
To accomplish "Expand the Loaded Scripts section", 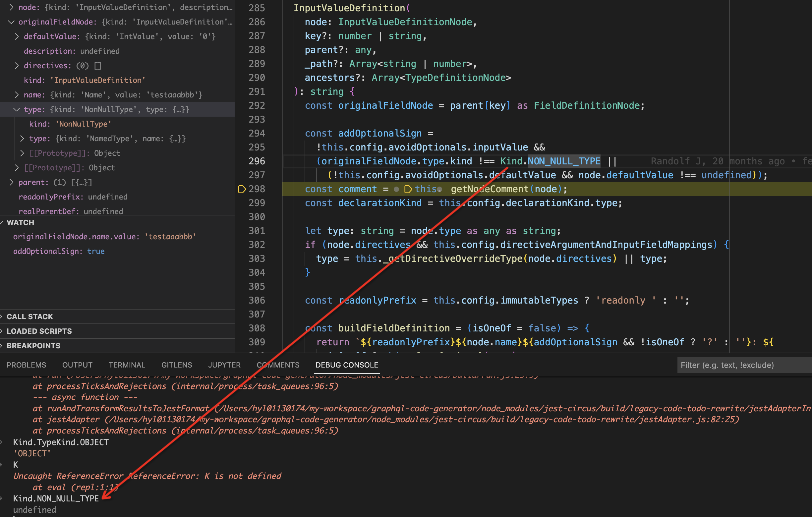I will pyautogui.click(x=39, y=331).
